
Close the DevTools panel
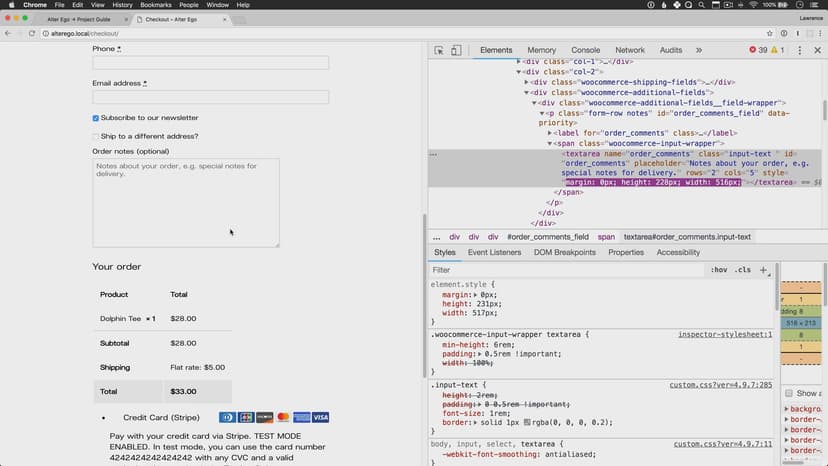(817, 50)
